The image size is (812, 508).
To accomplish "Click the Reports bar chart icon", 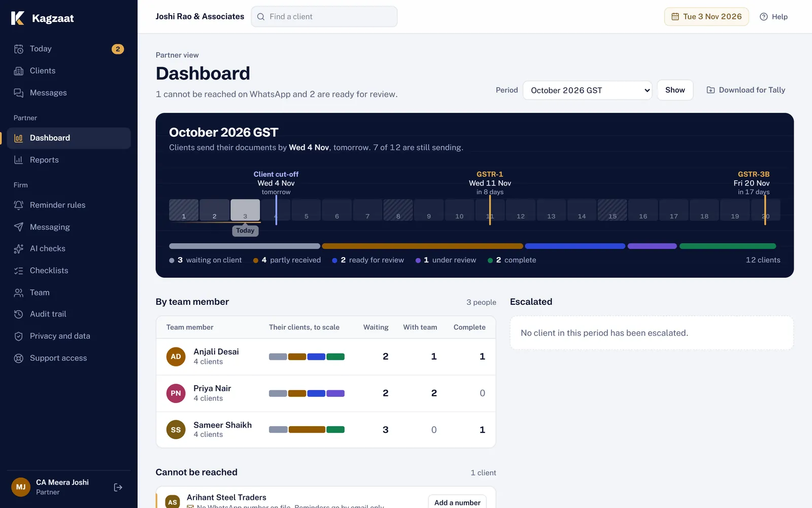I will point(19,160).
